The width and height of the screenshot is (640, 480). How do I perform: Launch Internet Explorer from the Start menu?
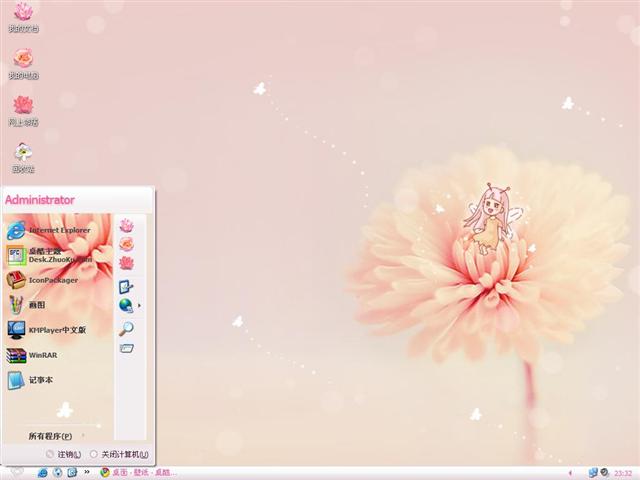(x=49, y=230)
